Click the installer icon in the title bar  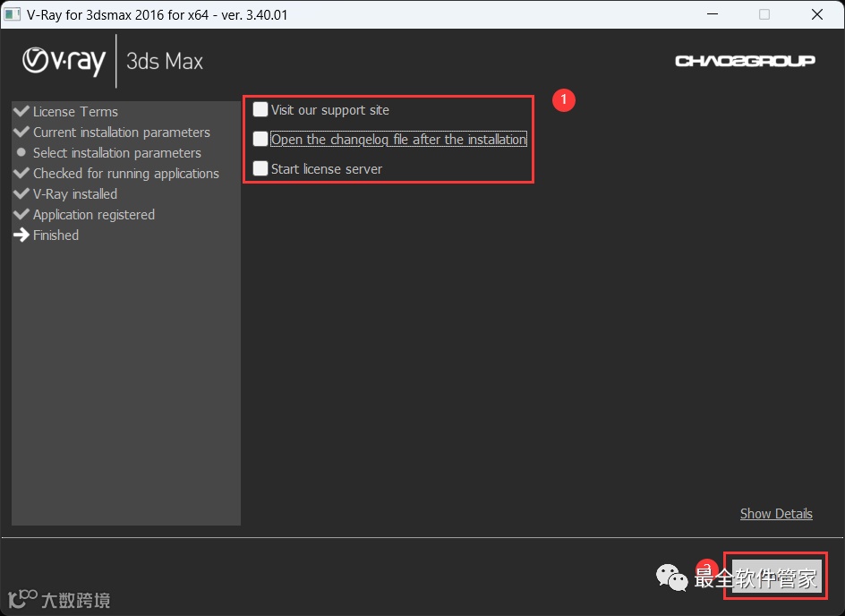pyautogui.click(x=13, y=14)
